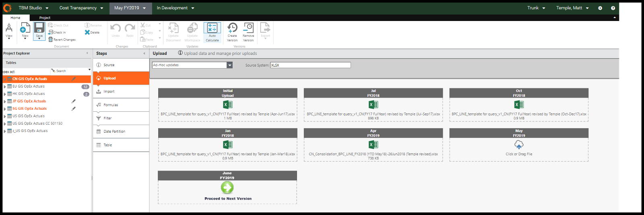Click edit pencil on SG GIS OpEx Actuals
Screen dimensions: 644x215
(73, 109)
